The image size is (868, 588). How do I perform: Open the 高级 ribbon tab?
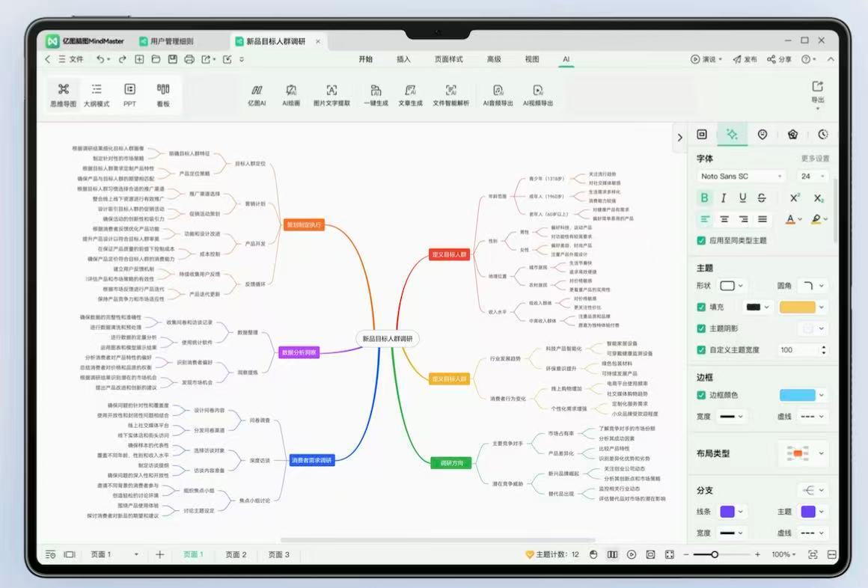point(494,58)
